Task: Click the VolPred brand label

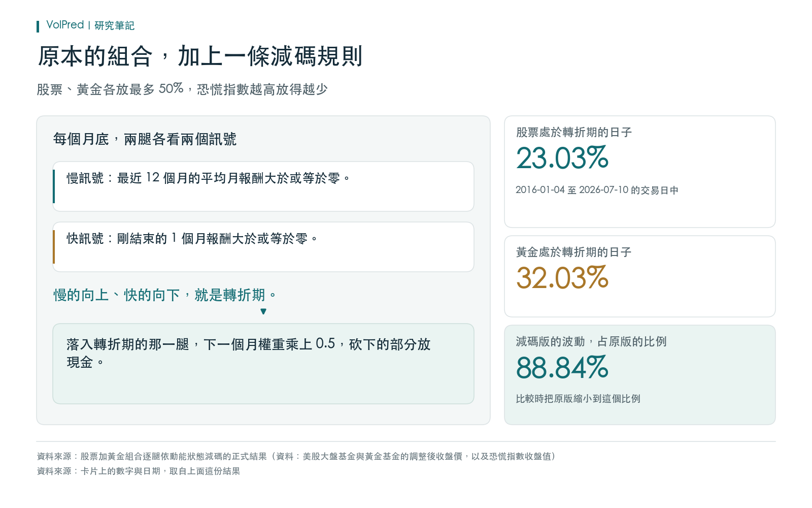Action: point(65,25)
